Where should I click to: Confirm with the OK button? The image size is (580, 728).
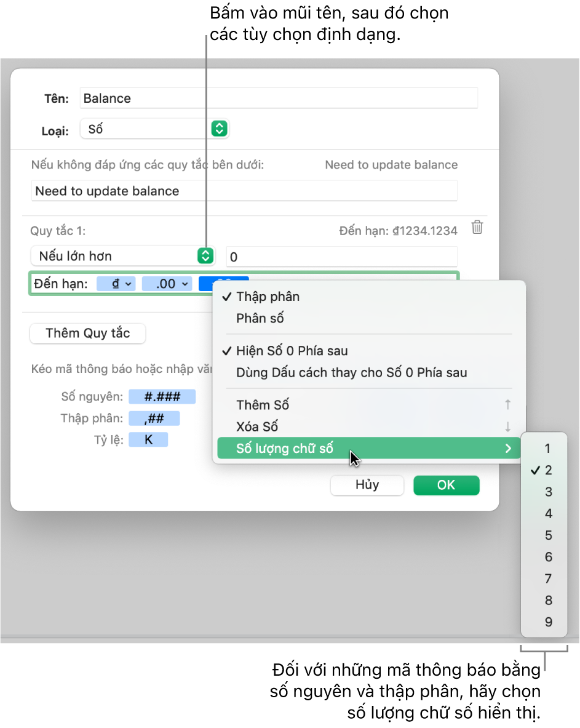[447, 485]
